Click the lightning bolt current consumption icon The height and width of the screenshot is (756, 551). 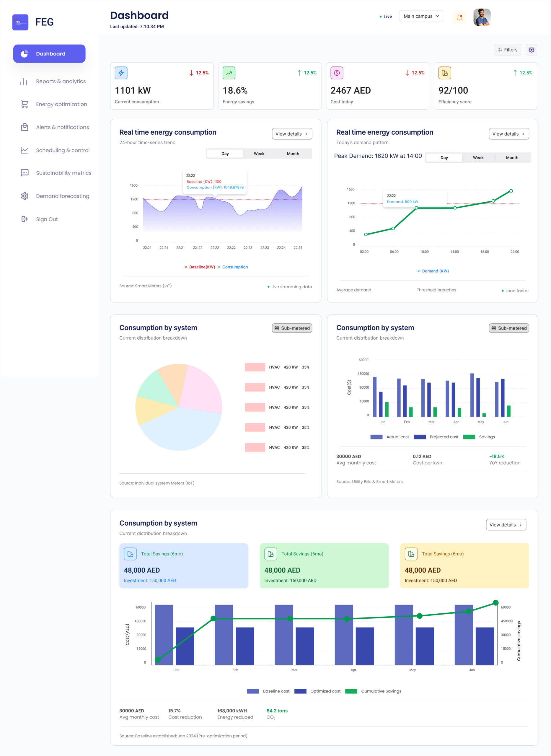coord(121,73)
